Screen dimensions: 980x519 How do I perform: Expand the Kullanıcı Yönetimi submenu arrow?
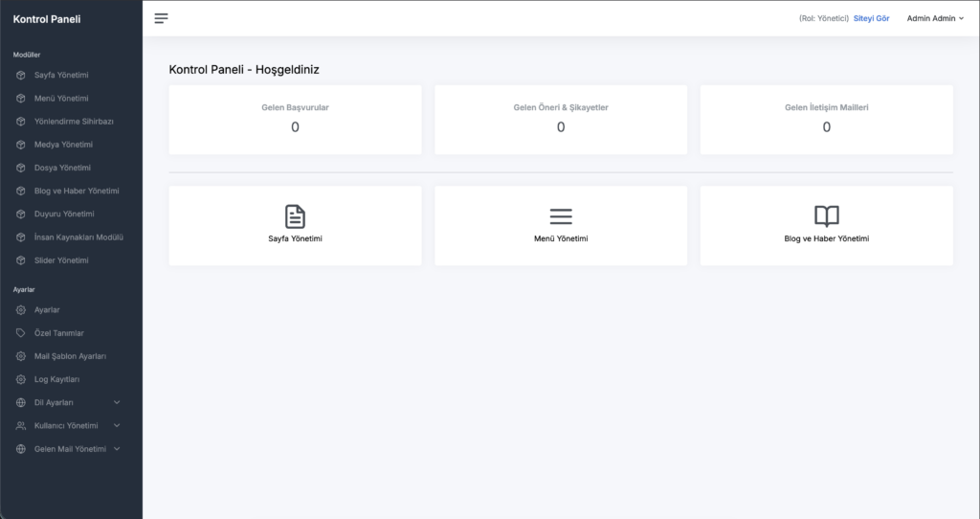[117, 425]
